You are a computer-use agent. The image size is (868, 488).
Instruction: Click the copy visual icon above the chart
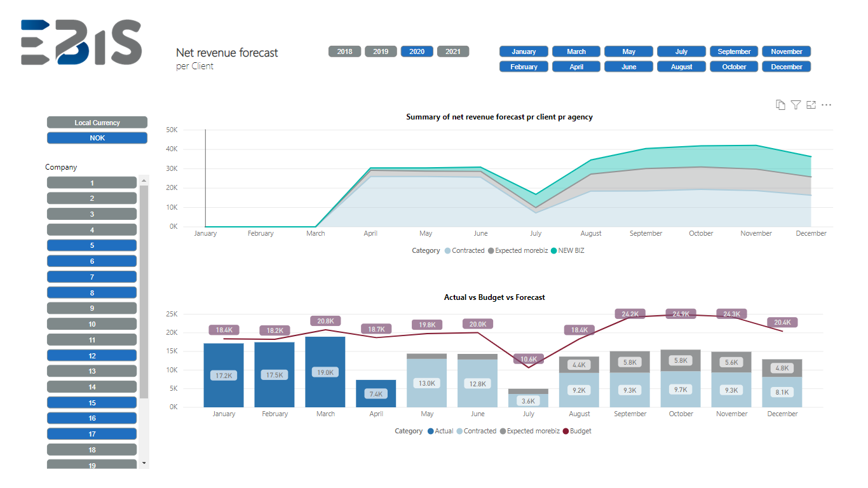pos(780,105)
